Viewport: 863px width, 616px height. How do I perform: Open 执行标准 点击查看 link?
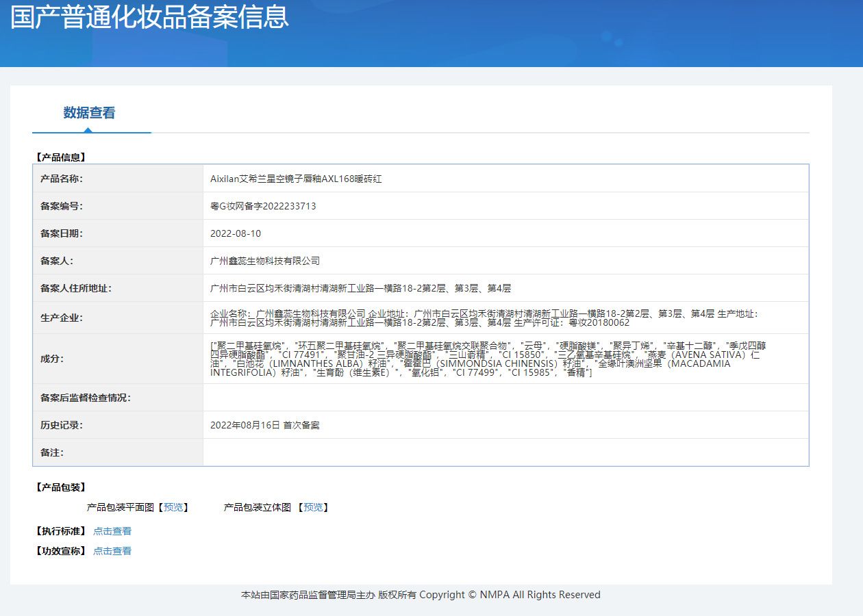point(112,531)
